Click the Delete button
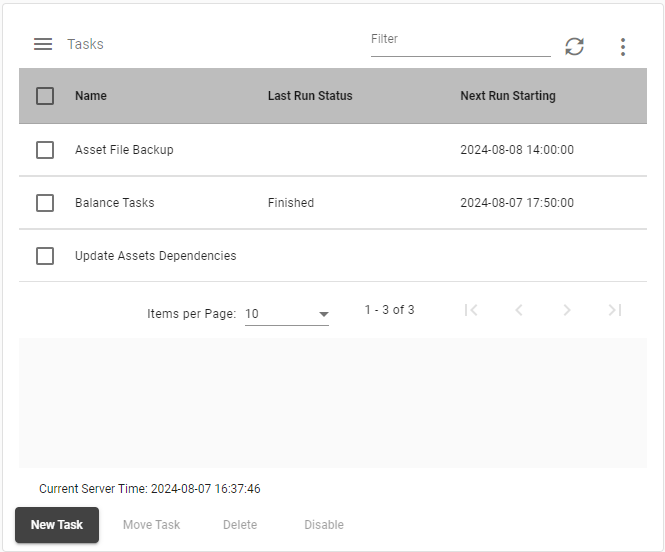 point(240,525)
